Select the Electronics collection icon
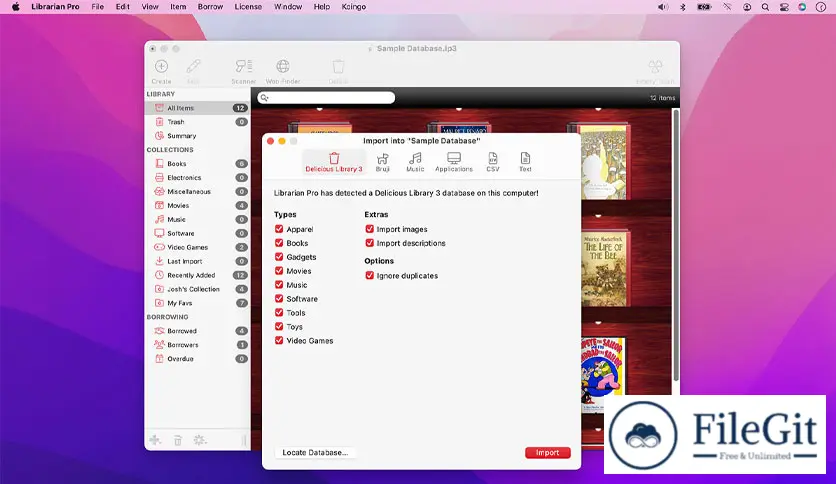The height and width of the screenshot is (484, 836). pyautogui.click(x=159, y=178)
